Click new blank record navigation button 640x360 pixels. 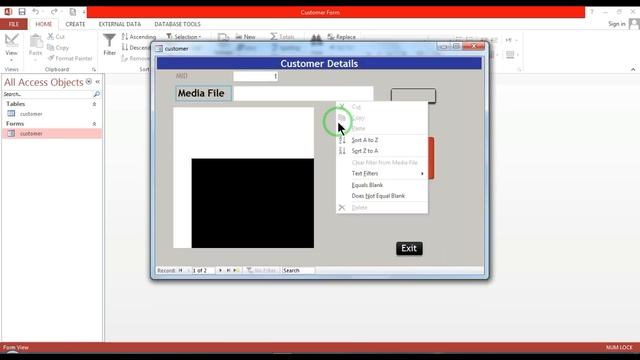236,270
